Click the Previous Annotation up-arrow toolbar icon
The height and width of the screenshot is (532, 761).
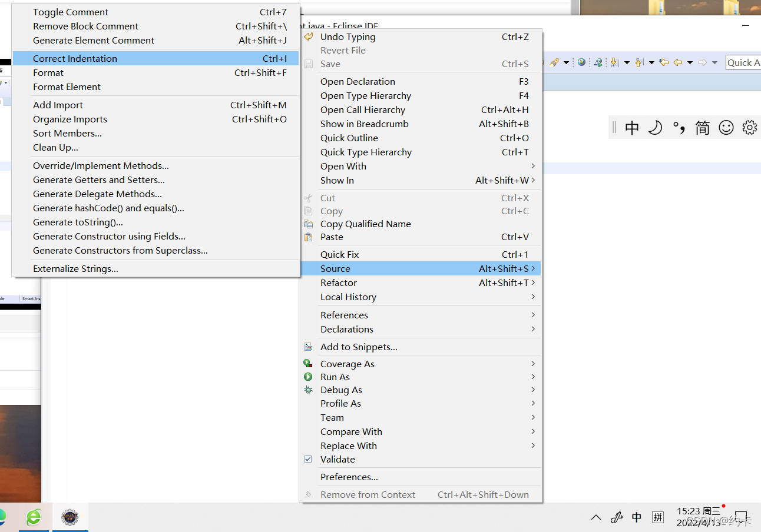640,62
